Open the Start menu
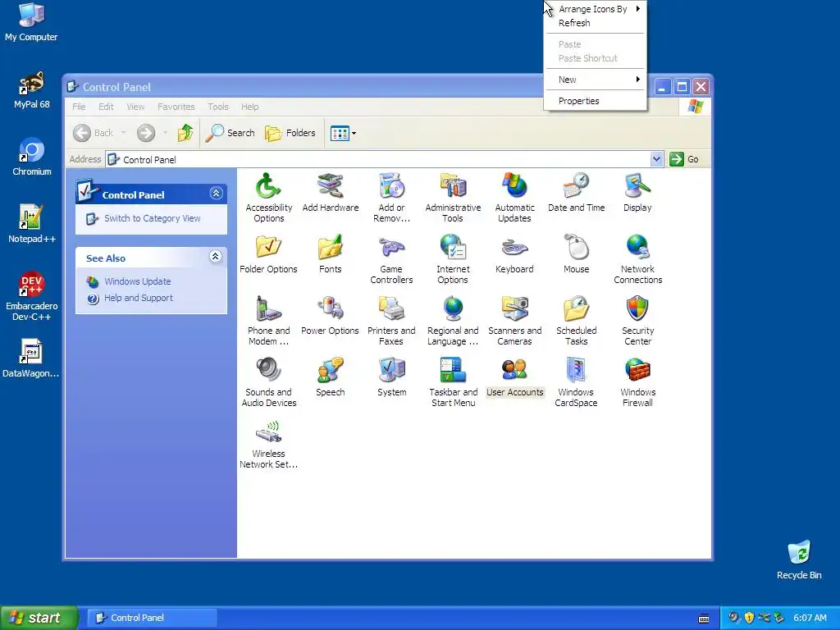Image resolution: width=840 pixels, height=630 pixels. coord(39,618)
